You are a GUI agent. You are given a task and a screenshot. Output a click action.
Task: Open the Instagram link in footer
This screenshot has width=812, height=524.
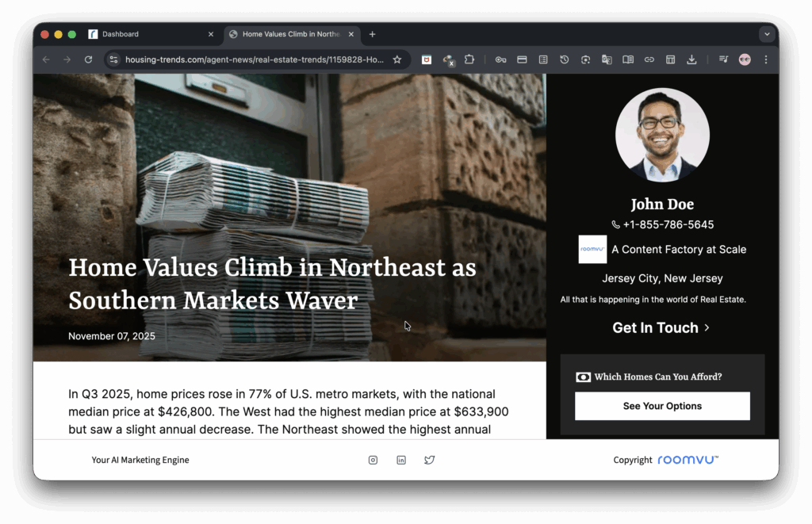tap(373, 460)
